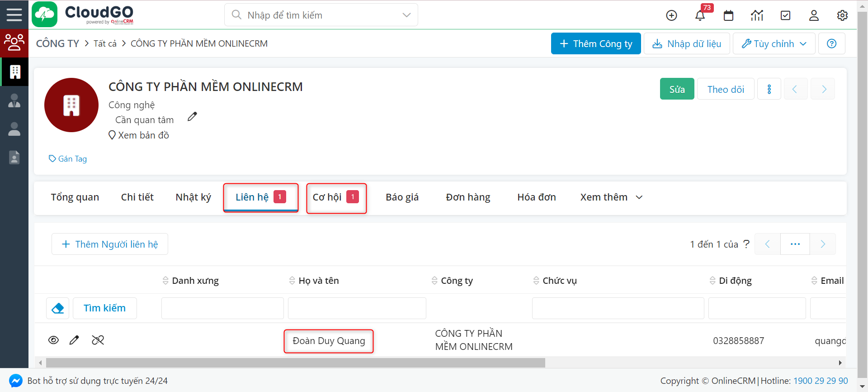The image size is (868, 392).
Task: Click the unlink icon for Đoàn Duy Quang
Action: click(98, 340)
